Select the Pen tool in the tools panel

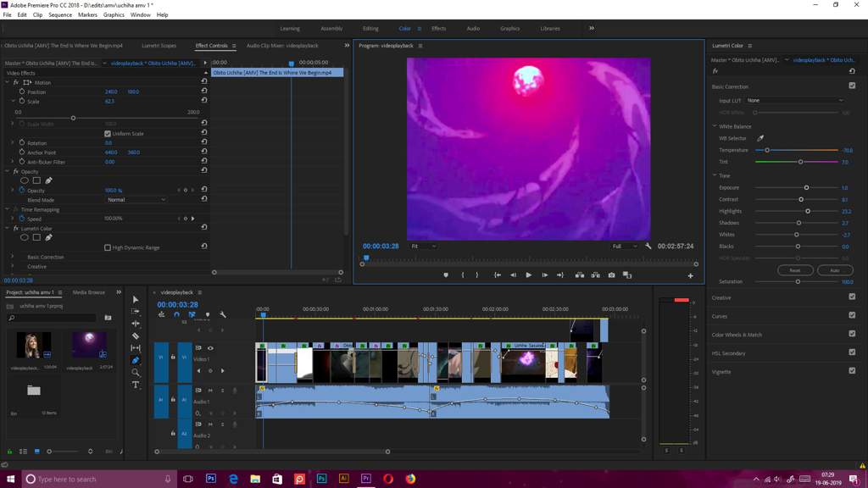[135, 360]
